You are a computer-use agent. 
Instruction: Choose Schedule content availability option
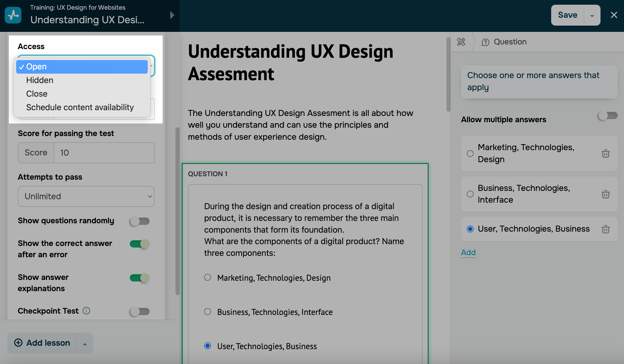[x=80, y=107]
